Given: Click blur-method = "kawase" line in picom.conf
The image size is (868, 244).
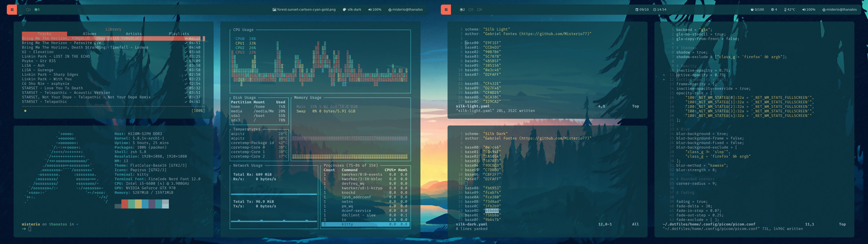Looking at the screenshot, I should (x=702, y=166).
